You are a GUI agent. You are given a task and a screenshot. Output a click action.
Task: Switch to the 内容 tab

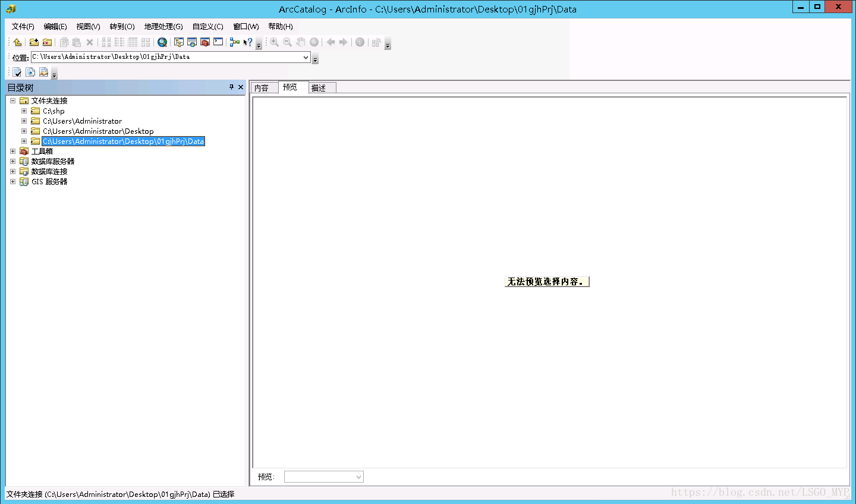pyautogui.click(x=264, y=88)
